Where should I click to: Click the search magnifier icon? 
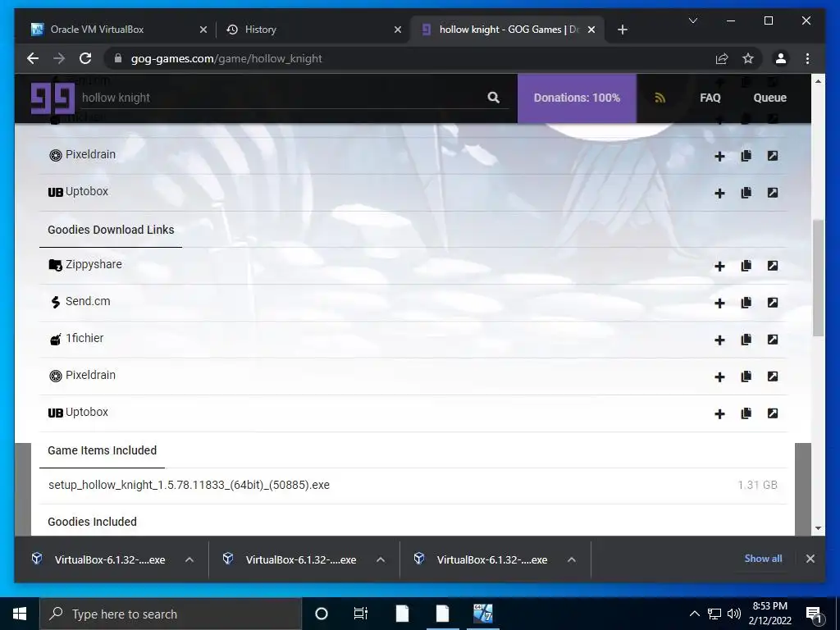[493, 98]
